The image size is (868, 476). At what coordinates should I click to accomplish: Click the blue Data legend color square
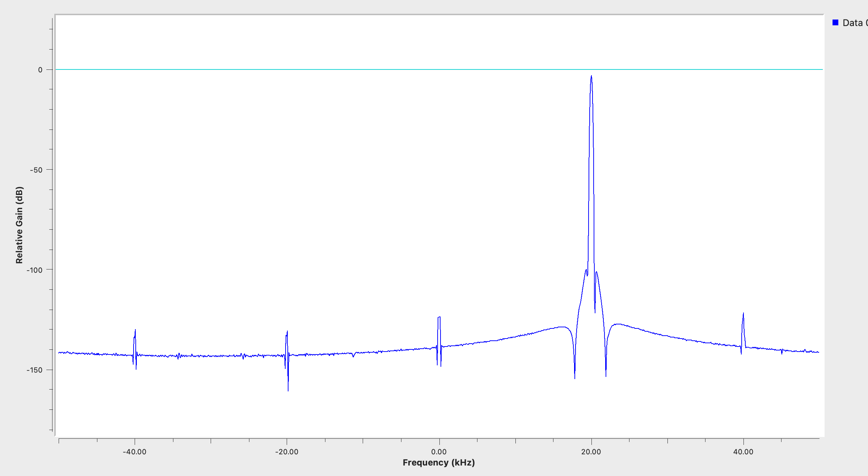pos(835,23)
